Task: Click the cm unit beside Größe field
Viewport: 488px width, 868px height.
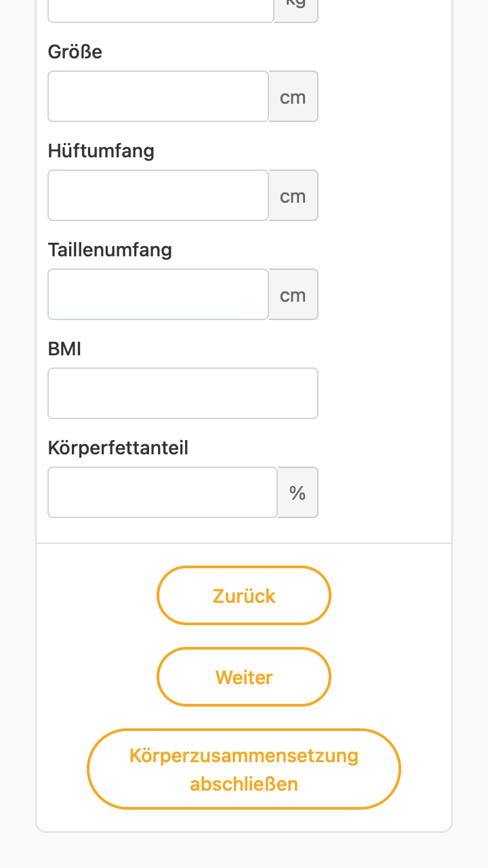Action: tap(293, 96)
